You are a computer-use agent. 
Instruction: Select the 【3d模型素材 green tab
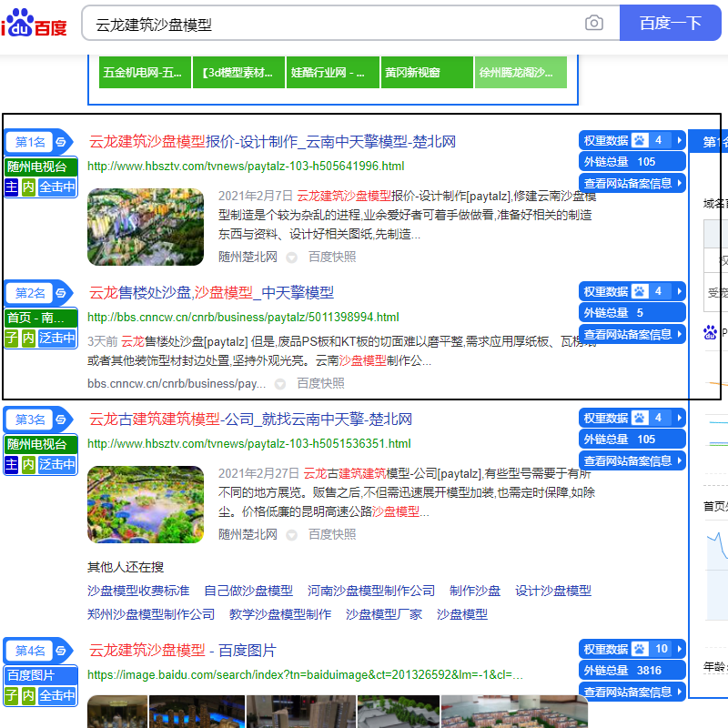tap(238, 73)
